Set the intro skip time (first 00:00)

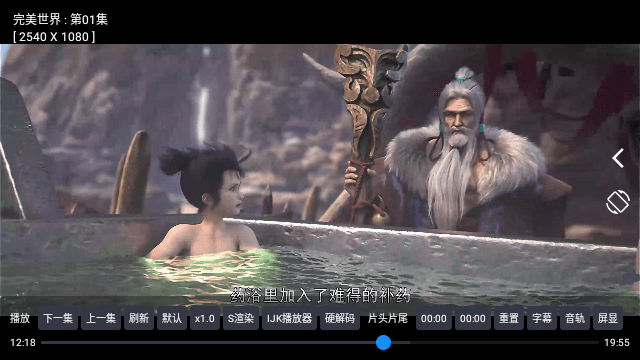tap(433, 318)
